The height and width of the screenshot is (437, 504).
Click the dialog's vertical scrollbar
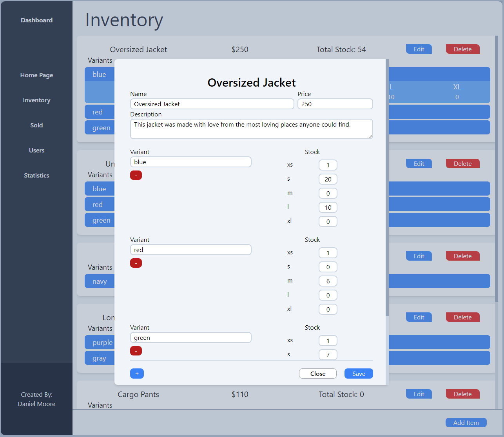click(x=387, y=188)
